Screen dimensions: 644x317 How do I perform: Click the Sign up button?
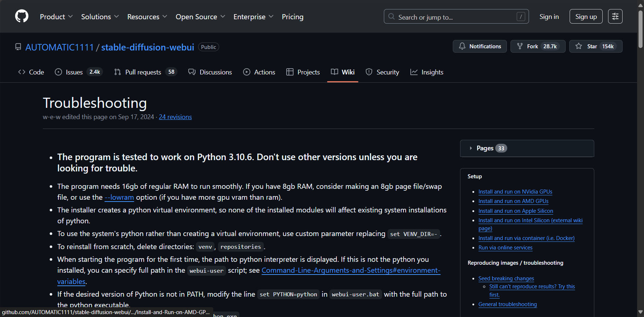586,17
